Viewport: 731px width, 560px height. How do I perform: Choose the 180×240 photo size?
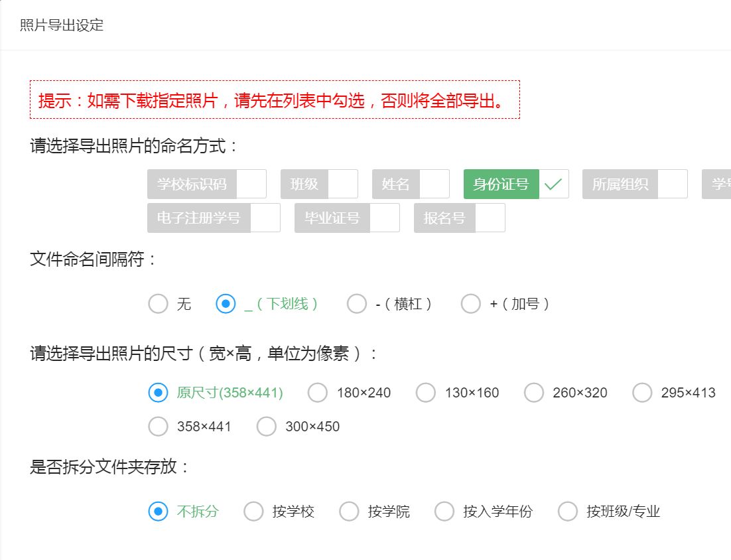pos(318,393)
